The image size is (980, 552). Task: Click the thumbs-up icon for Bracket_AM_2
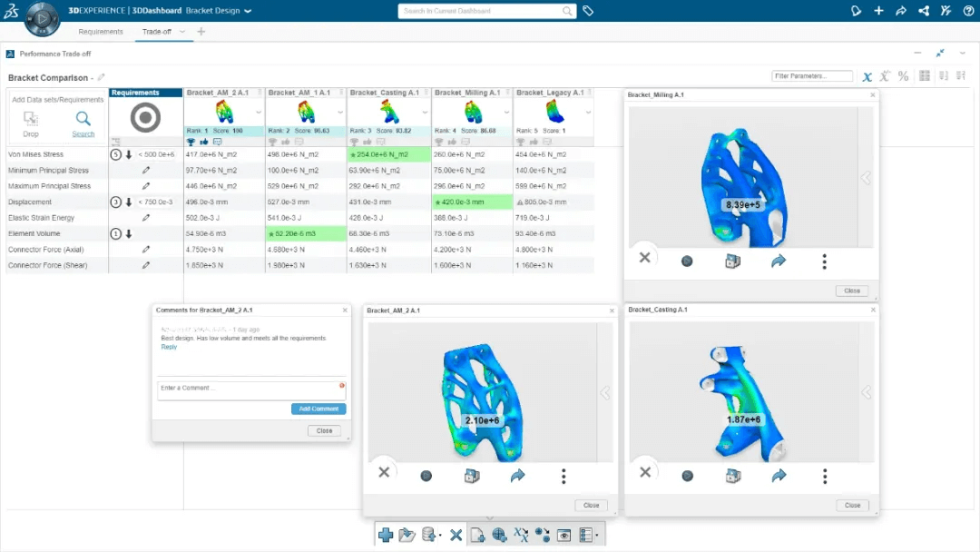tap(204, 142)
